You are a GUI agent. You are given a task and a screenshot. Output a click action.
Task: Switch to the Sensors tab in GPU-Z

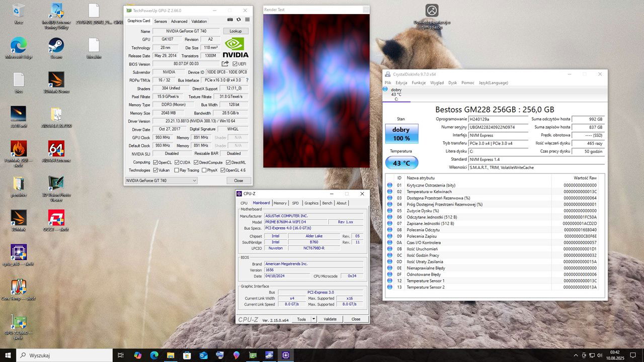[160, 21]
